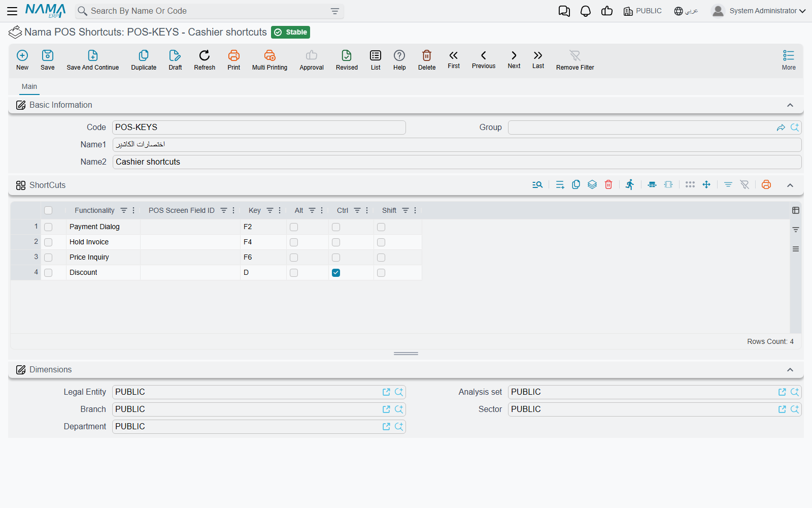This screenshot has width=812, height=508.
Task: Open notifications bell
Action: pyautogui.click(x=586, y=11)
